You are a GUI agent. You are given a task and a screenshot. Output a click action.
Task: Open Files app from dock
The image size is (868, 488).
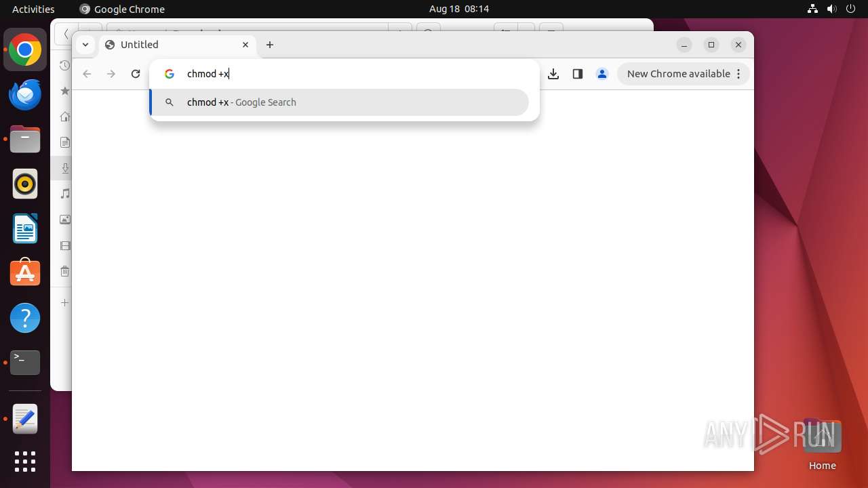pyautogui.click(x=25, y=140)
